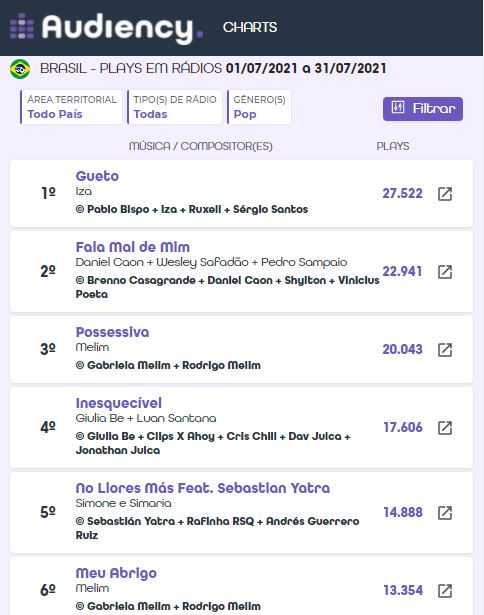Open No Llores Más Feat. Sebastian Yatra link
The width and height of the screenshot is (484, 615).
pyautogui.click(x=203, y=488)
